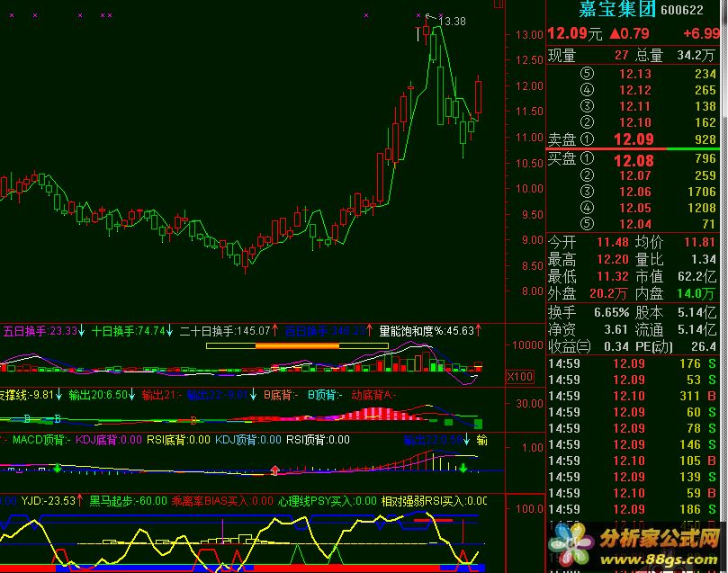The width and height of the screenshot is (728, 573).
Task: Click the 输出20:6.50 indicator label
Action: pos(103,395)
